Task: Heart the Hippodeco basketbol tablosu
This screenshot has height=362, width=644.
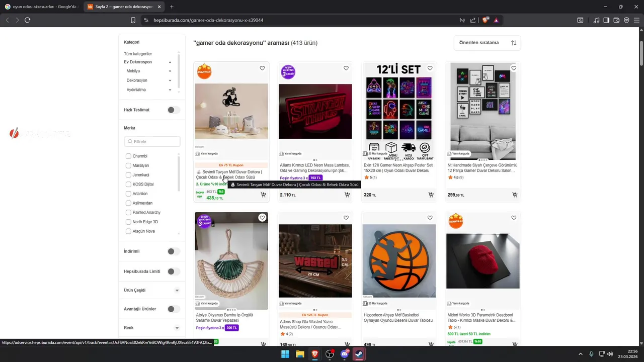Action: point(430,218)
